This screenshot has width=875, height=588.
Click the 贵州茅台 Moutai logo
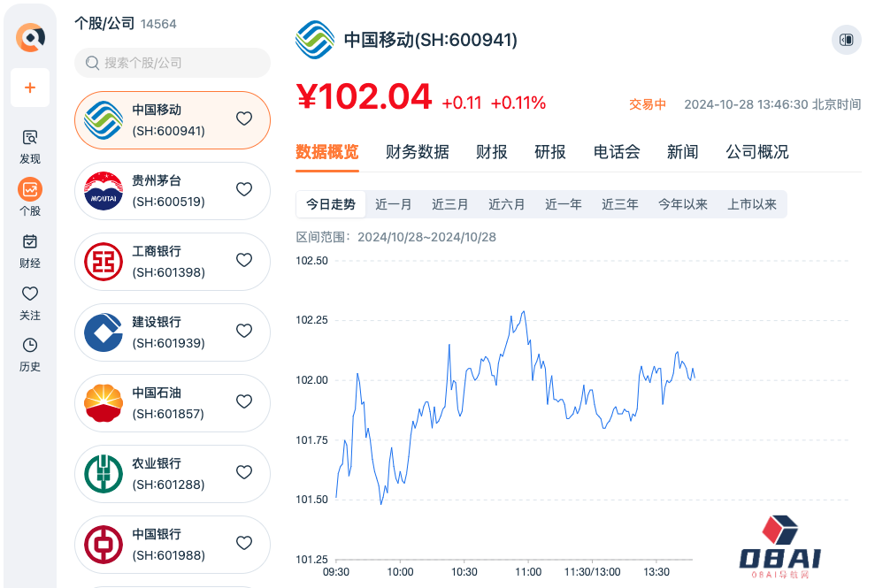coord(104,191)
